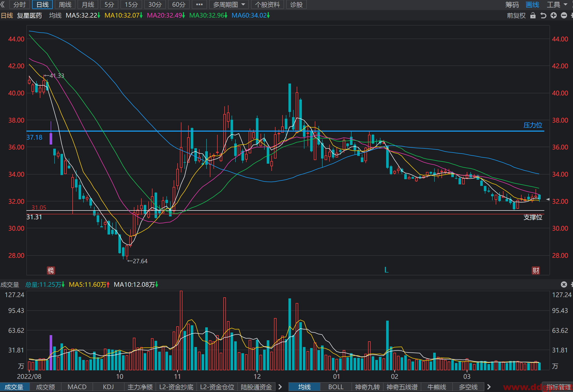Open the 多周期图 dropdown

coord(229,4)
